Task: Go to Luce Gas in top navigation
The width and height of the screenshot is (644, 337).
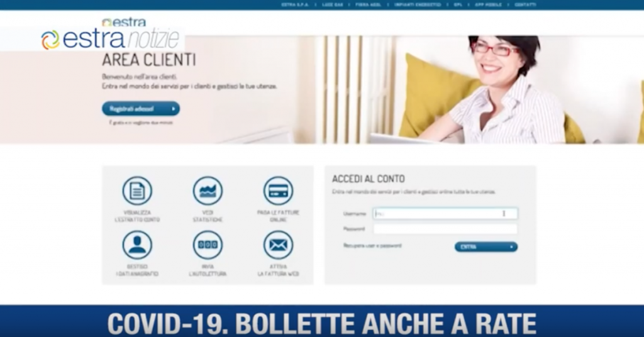Action: coord(333,5)
